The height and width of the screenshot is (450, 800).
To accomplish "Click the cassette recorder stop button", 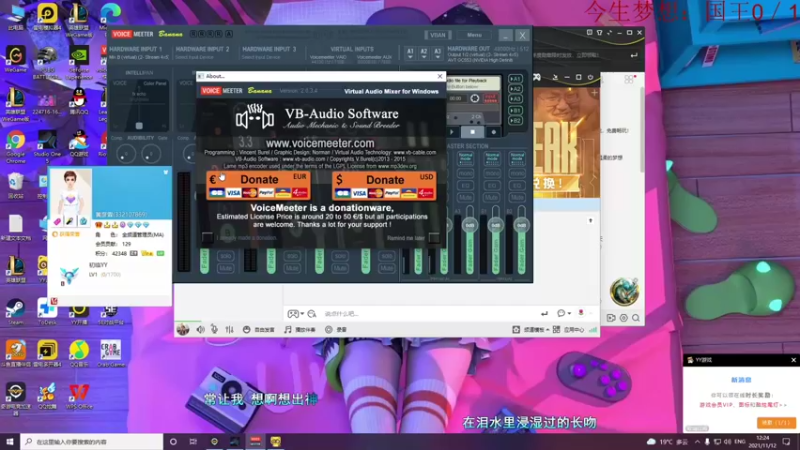I will [x=472, y=132].
